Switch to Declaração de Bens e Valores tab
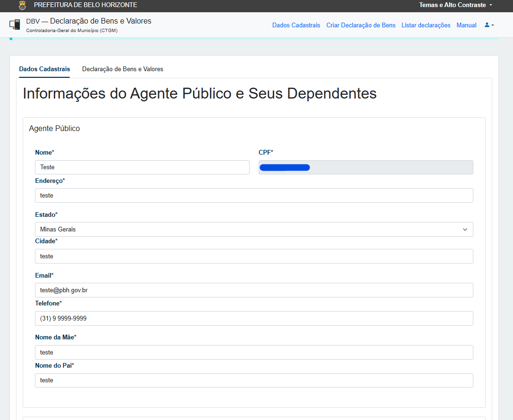This screenshot has height=420, width=513. 123,69
